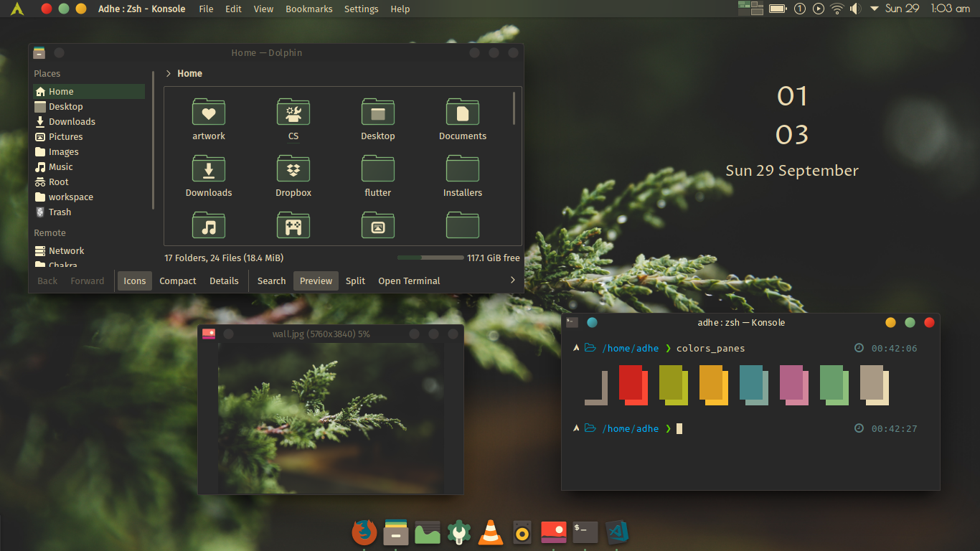Launch VLC media player from dock
This screenshot has width=980, height=551.
[491, 532]
